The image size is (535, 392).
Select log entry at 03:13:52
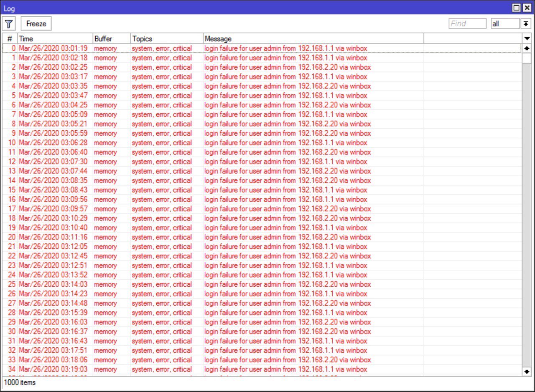(x=262, y=275)
